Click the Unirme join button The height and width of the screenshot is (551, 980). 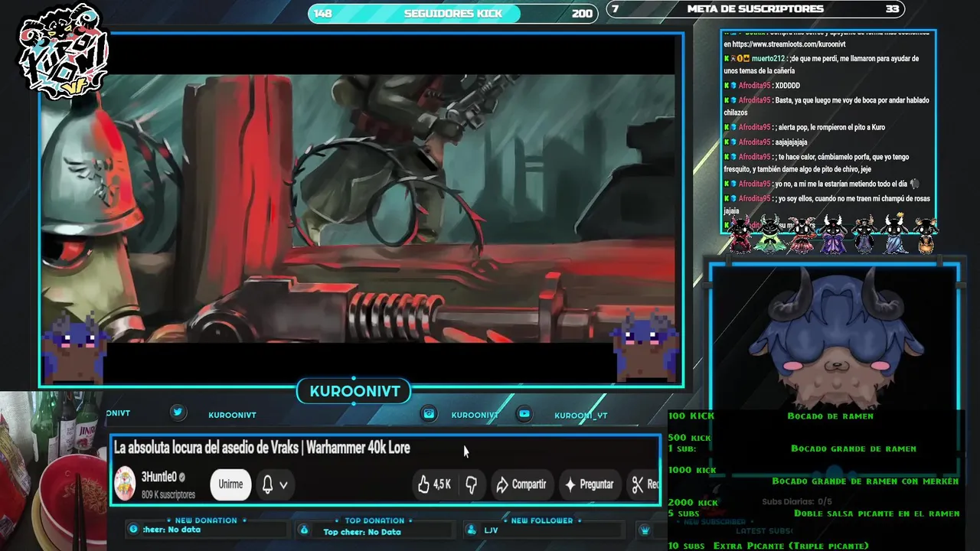(230, 484)
